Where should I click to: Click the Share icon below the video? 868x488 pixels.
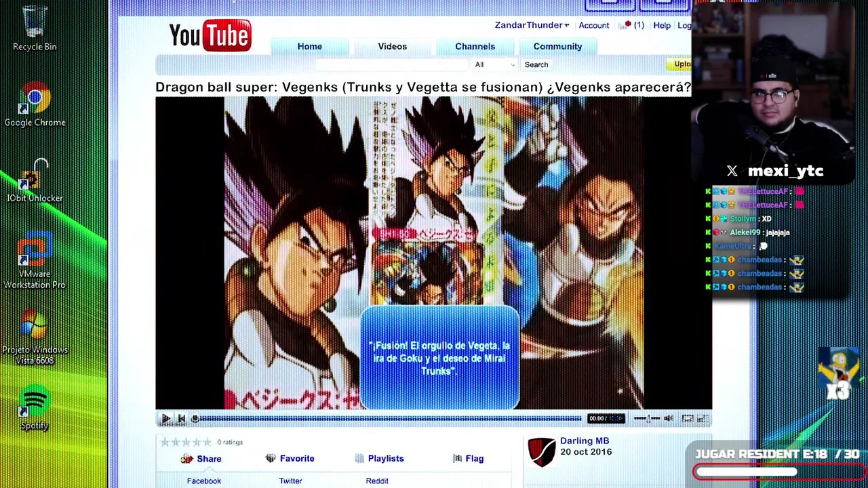tap(186, 459)
